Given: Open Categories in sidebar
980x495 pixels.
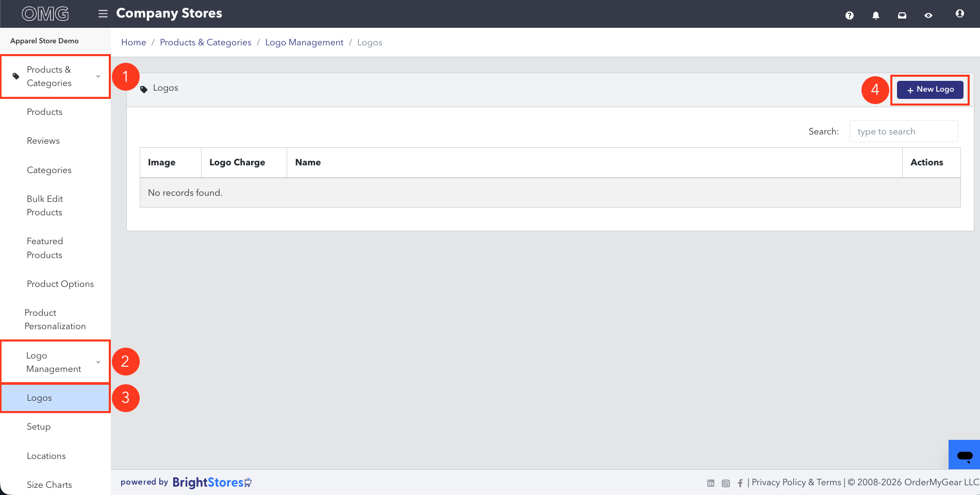Looking at the screenshot, I should tap(49, 170).
